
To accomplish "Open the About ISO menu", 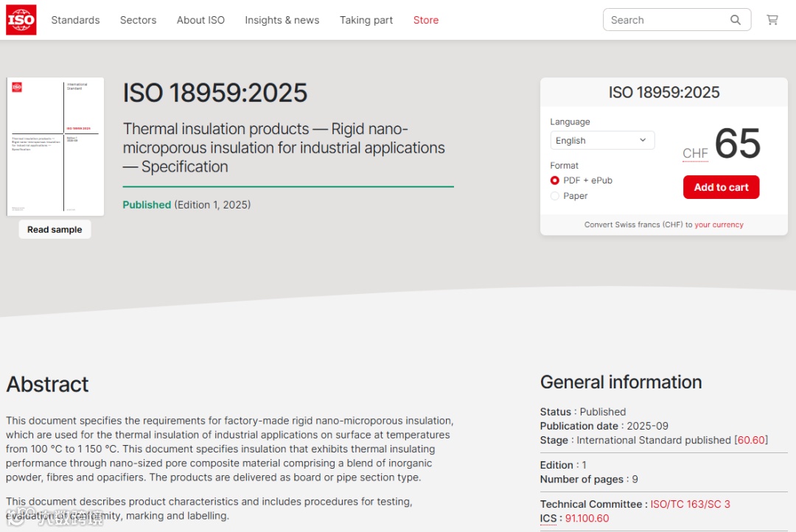I will click(x=200, y=20).
